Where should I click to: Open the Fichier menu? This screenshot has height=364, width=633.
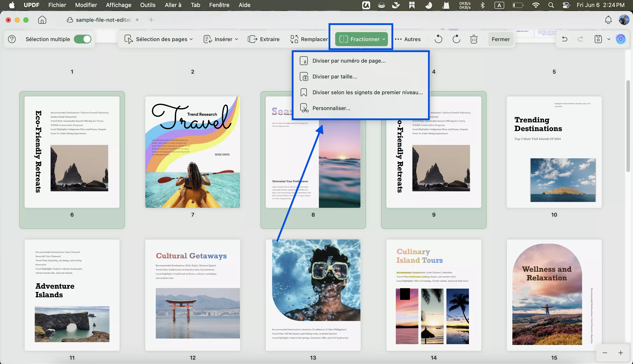pos(57,5)
